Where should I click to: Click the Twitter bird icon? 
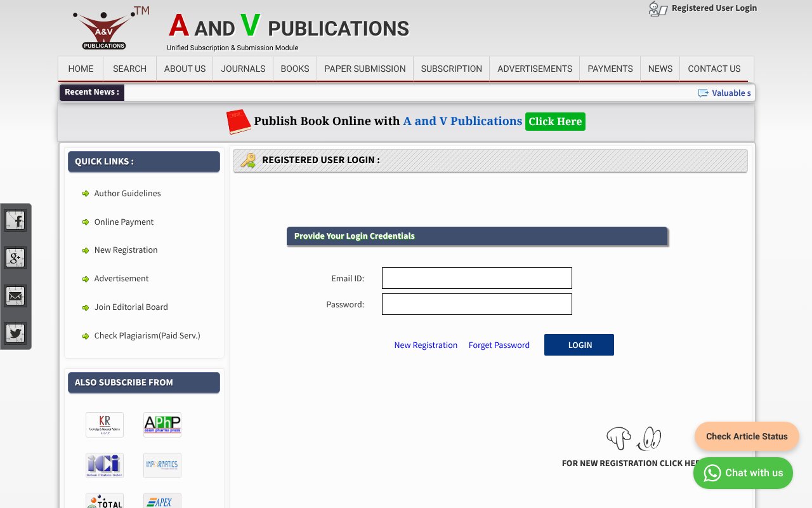click(15, 333)
